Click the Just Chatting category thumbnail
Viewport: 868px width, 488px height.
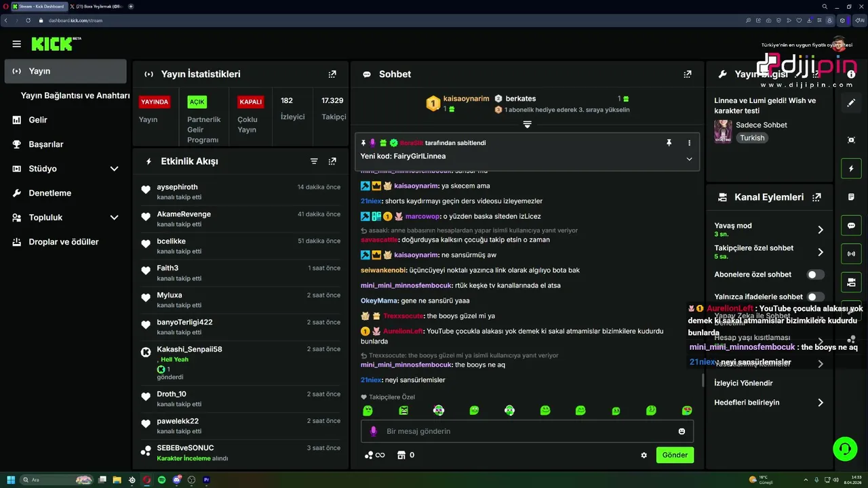pos(723,131)
